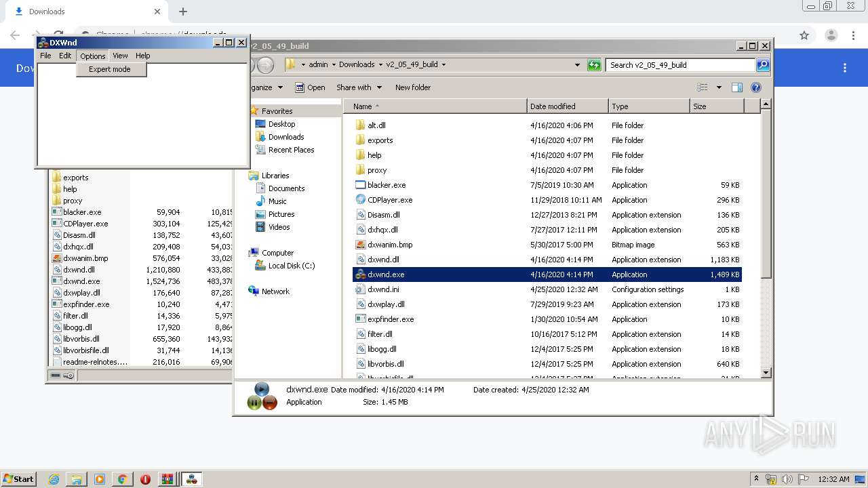The width and height of the screenshot is (868, 488).
Task: Click the clock in the system tray
Action: point(833,479)
